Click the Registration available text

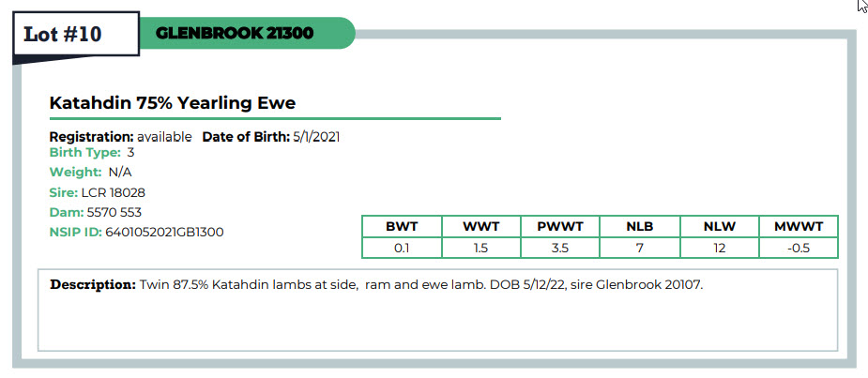[x=121, y=137]
